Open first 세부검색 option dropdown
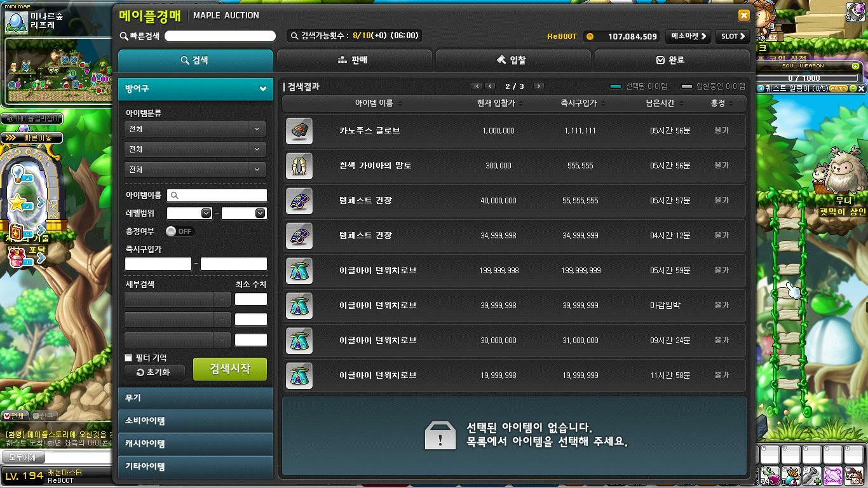This screenshot has width=868, height=488. click(177, 299)
